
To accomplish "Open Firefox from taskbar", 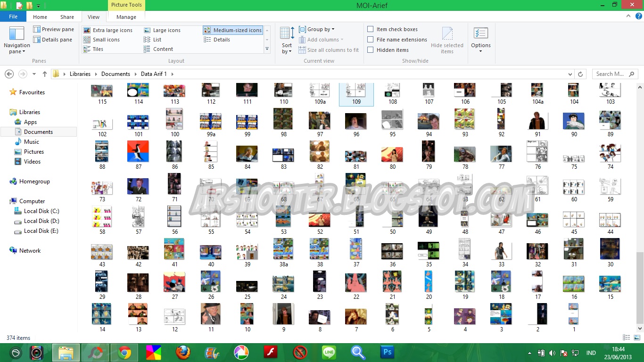I will tap(183, 353).
